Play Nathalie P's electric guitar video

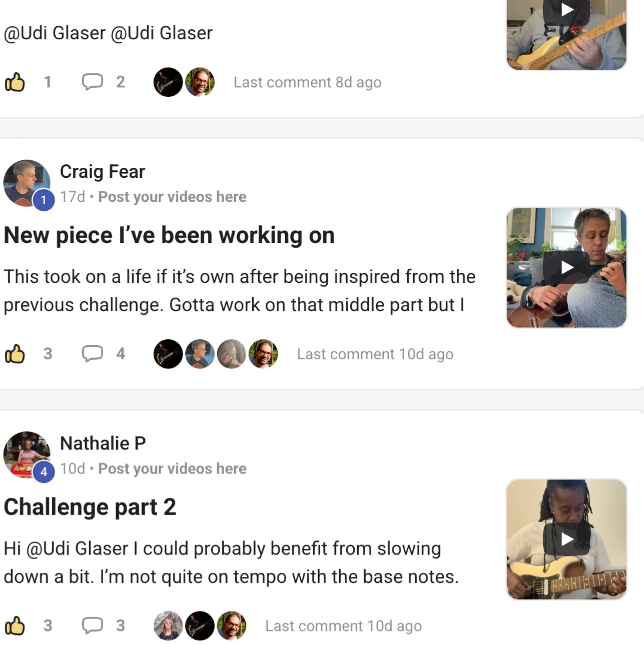(567, 539)
